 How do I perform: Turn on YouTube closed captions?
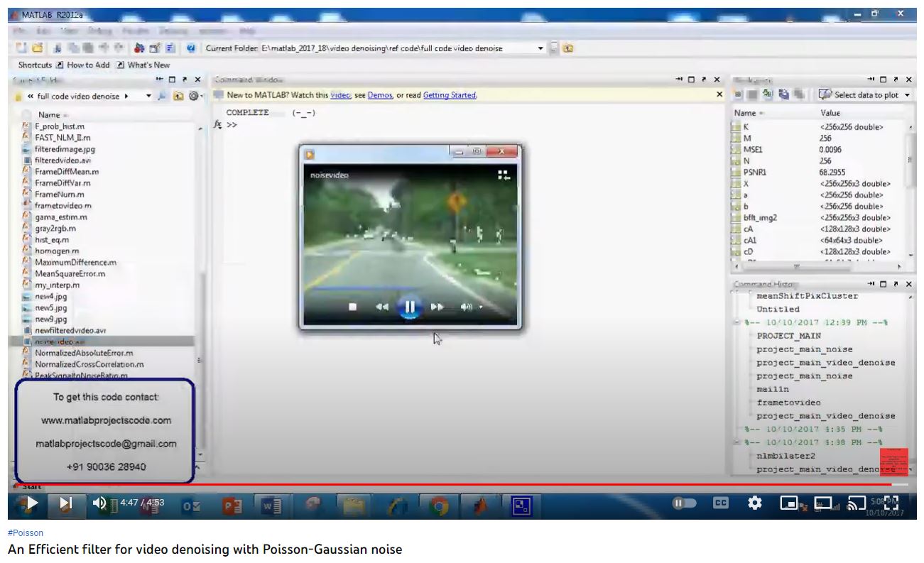(720, 503)
